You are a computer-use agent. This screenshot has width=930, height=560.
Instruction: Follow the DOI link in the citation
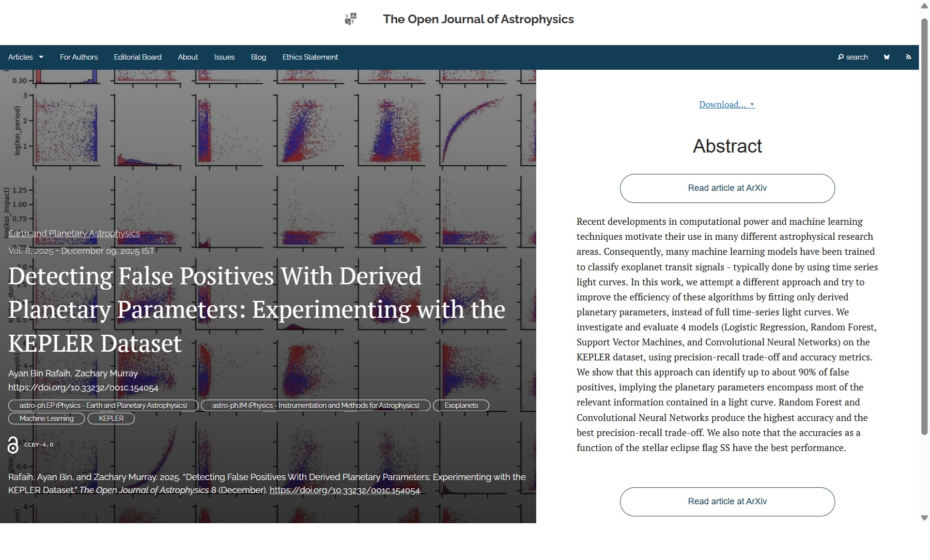pos(344,490)
